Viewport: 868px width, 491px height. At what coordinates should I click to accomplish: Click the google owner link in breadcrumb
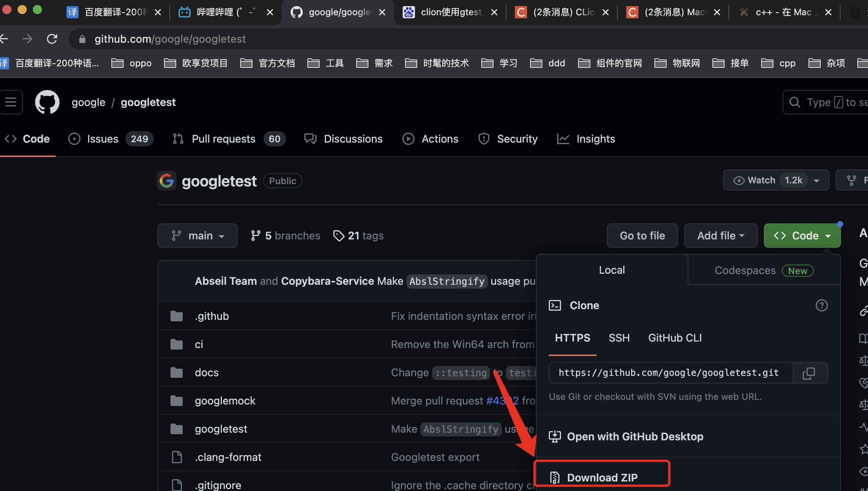coord(88,102)
